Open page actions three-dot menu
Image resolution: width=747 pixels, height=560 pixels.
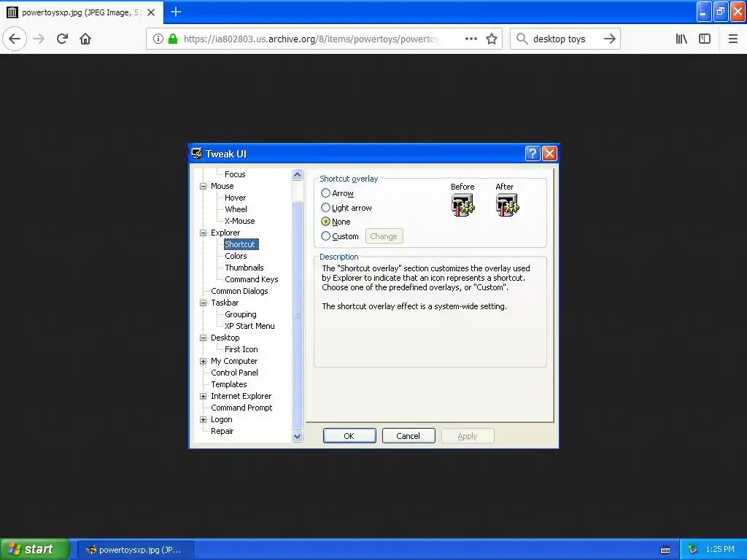471,39
